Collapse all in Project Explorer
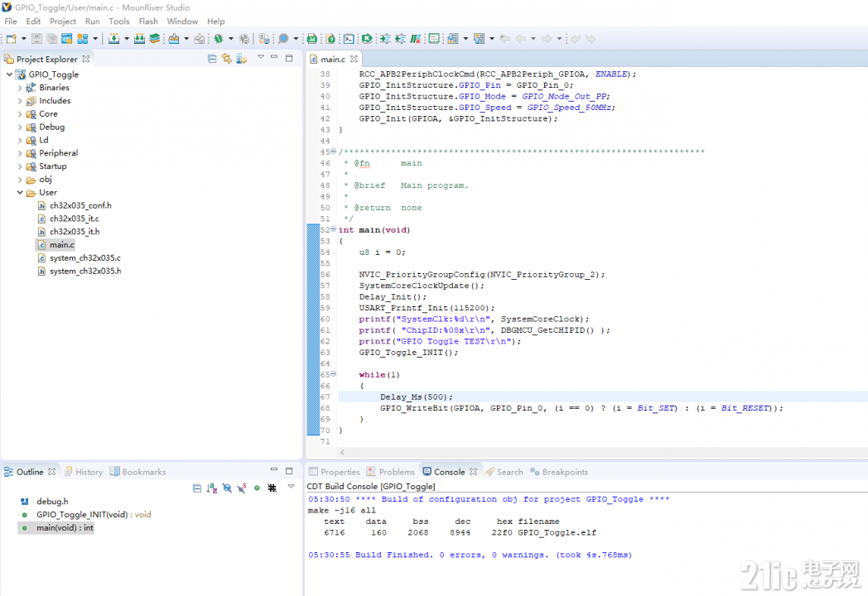Viewport: 868px width, 596px height. pos(212,59)
